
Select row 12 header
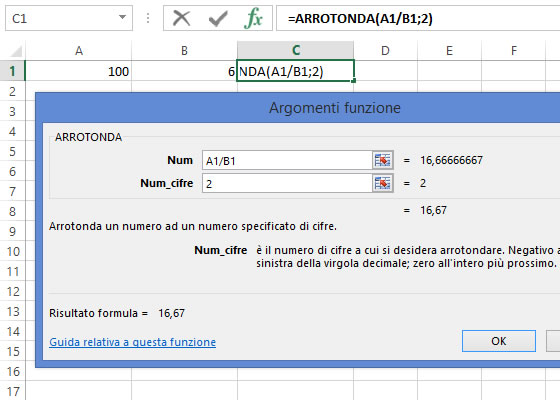(x=12, y=291)
